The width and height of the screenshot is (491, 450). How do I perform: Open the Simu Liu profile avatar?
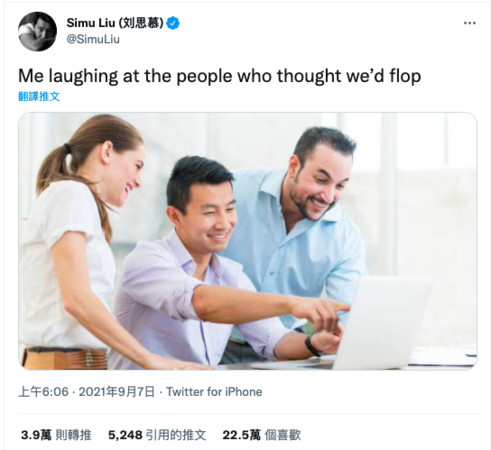tap(37, 32)
